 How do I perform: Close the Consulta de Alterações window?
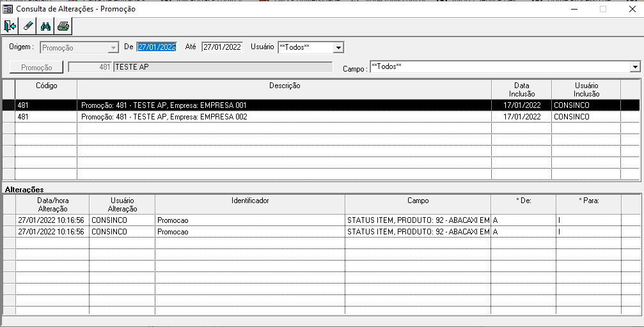click(x=632, y=9)
